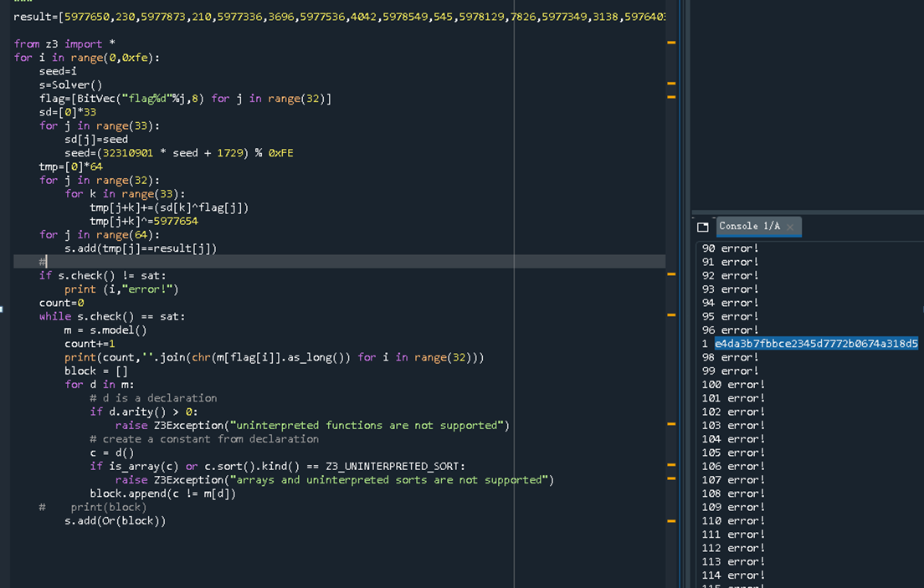Switch to the Console 1/A tab
The image size is (924, 588).
coord(749,226)
